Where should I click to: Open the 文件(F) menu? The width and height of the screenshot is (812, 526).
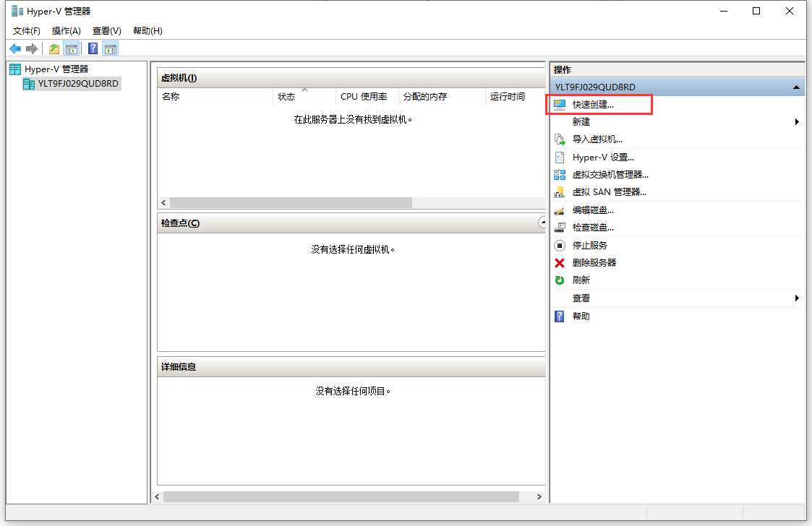click(27, 31)
